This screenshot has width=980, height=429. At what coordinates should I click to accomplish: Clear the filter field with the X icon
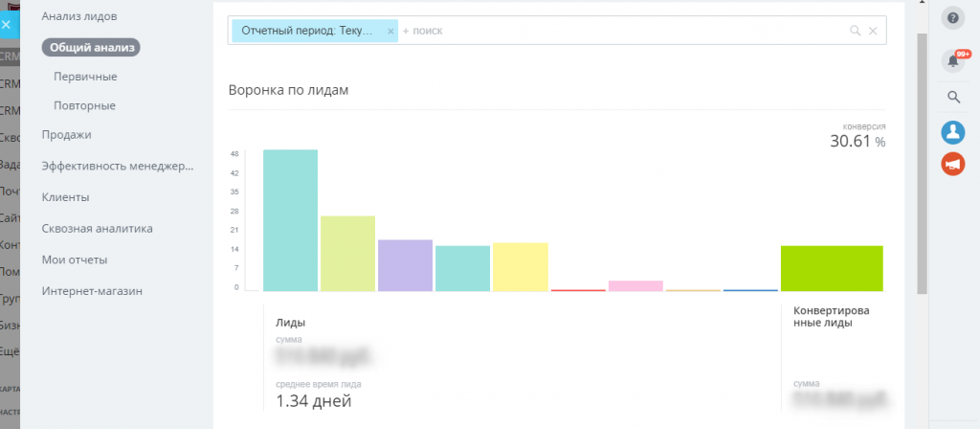tap(873, 31)
